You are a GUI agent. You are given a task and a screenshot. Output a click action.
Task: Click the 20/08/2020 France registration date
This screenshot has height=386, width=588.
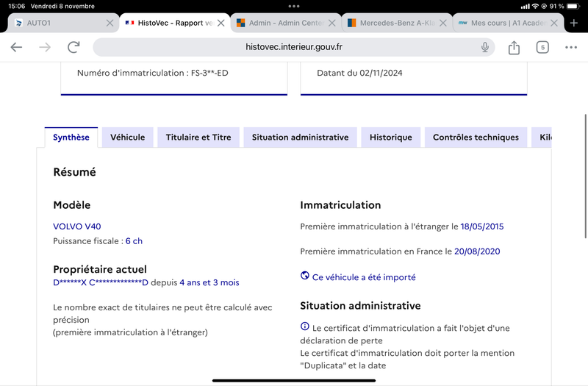coord(477,251)
